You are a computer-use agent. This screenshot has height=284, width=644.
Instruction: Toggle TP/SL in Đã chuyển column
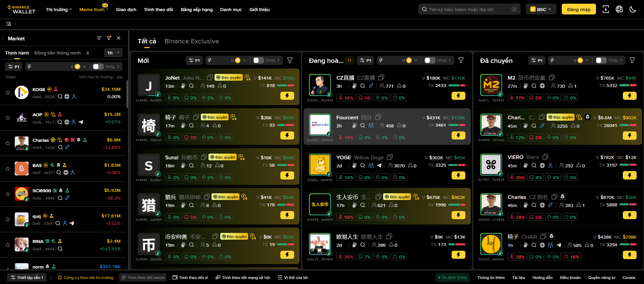click(x=601, y=60)
